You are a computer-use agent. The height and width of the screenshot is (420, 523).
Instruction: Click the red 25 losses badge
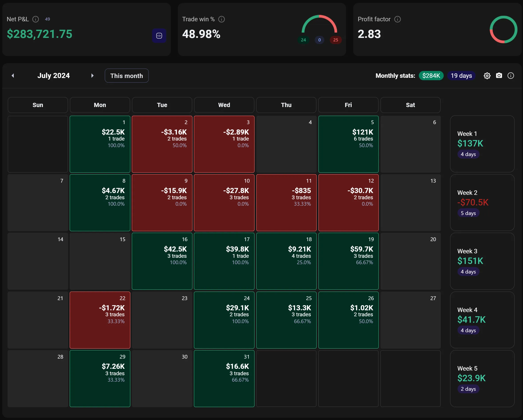click(x=336, y=40)
